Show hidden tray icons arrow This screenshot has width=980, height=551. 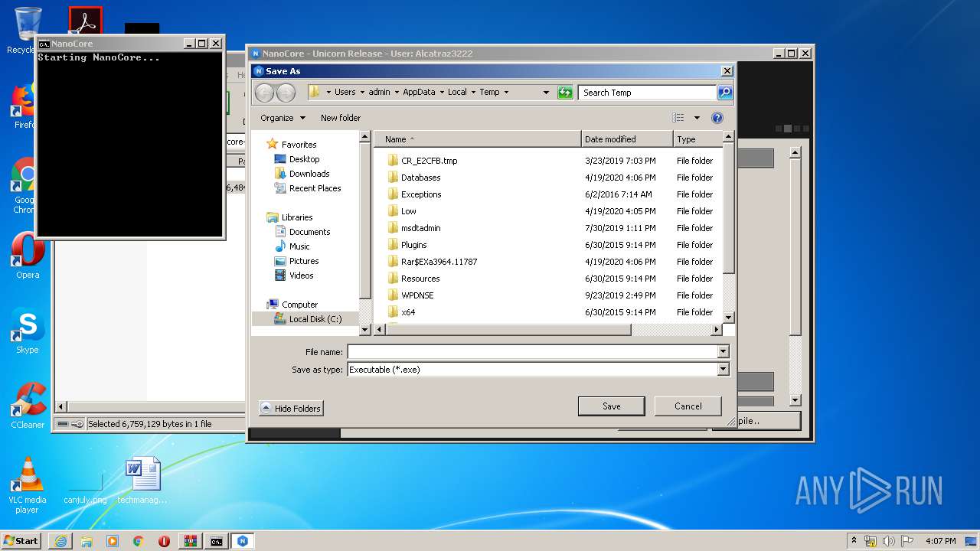(854, 540)
